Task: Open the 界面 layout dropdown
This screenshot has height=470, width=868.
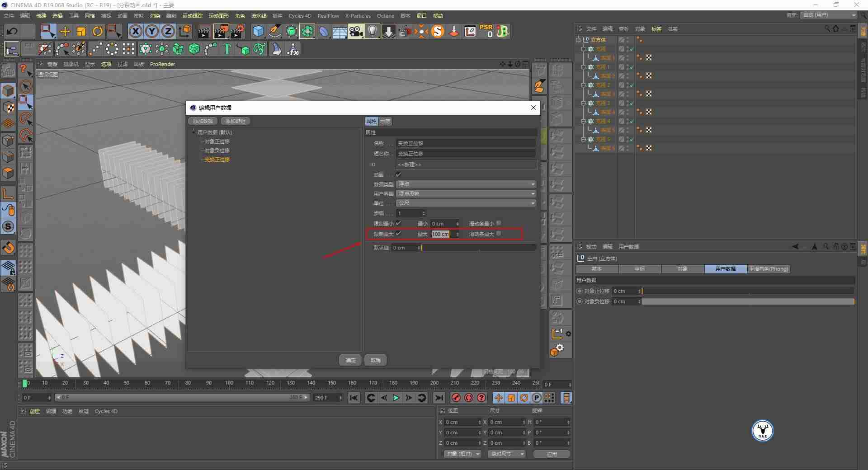Action: click(829, 15)
